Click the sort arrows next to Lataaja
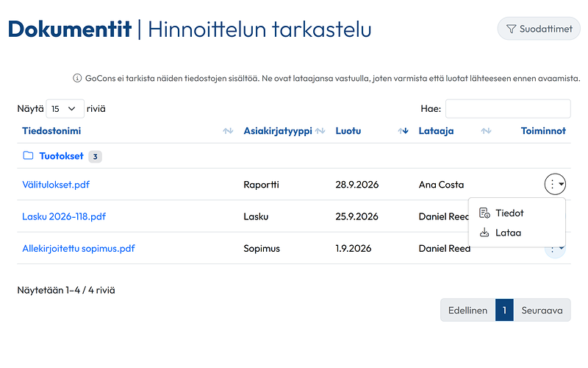 [486, 131]
